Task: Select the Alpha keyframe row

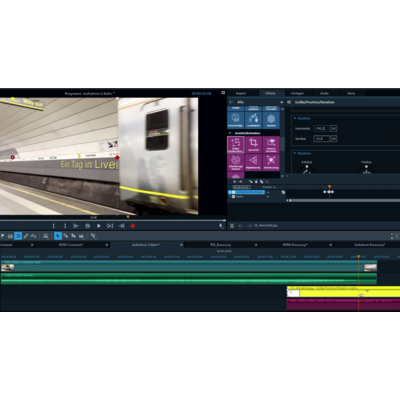Action: 248,197
